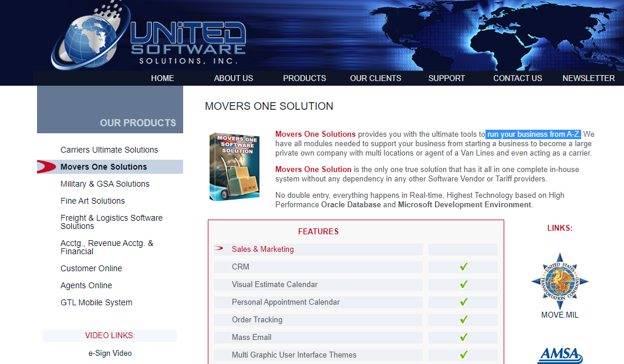Screen dimensions: 624x364
Task: Click the MOVERS ONE SOLUTION page heading
Action: click(x=269, y=106)
